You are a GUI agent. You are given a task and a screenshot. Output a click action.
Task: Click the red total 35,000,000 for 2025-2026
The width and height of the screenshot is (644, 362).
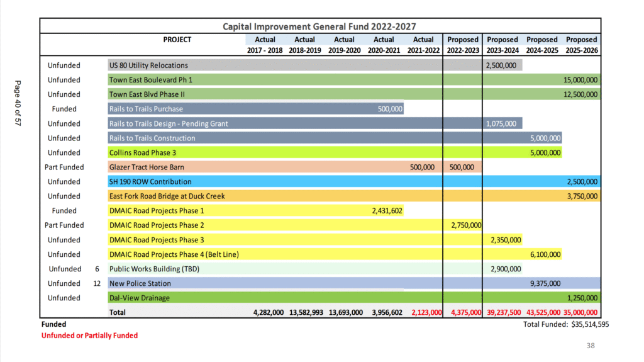[x=580, y=312]
